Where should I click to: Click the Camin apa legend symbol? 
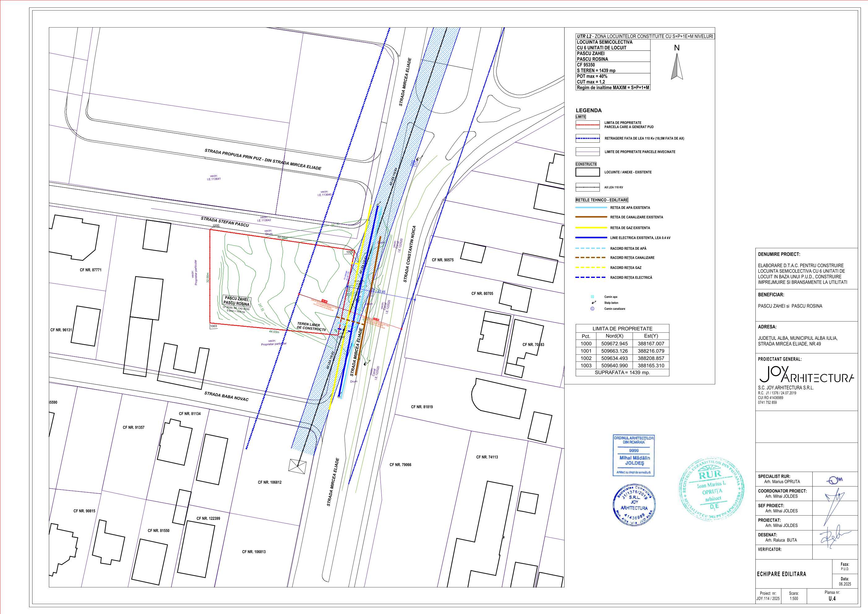(592, 296)
